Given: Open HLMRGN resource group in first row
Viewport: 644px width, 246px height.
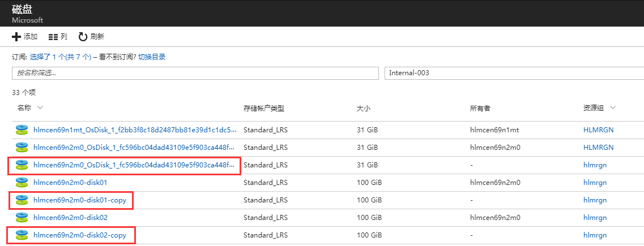Looking at the screenshot, I should pos(598,130).
